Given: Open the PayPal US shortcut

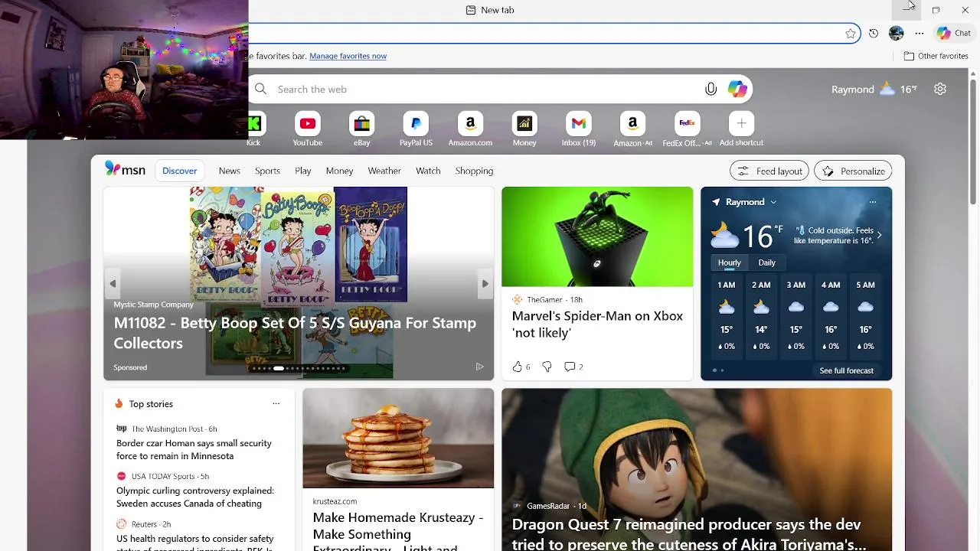Looking at the screenshot, I should 416,129.
